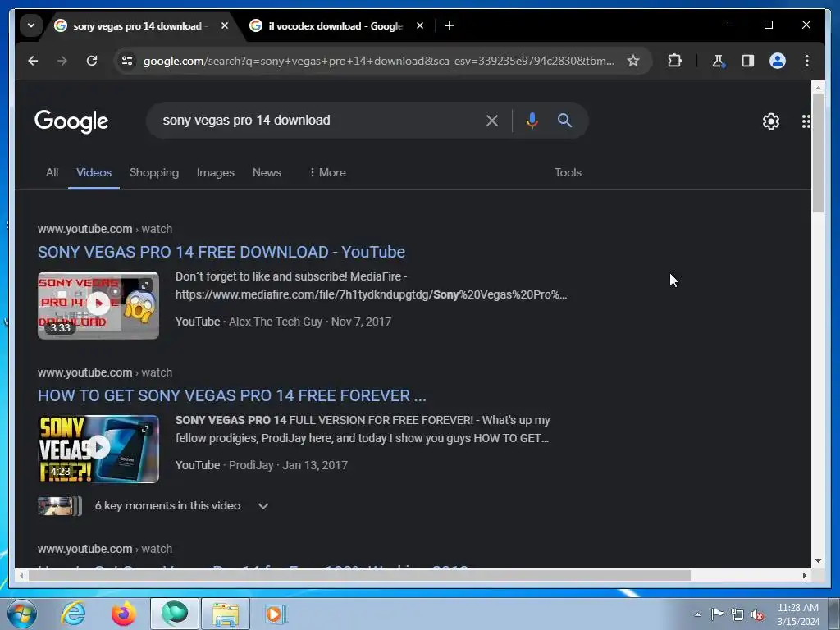
Task: Click the scroll right arrow
Action: pyautogui.click(x=804, y=575)
